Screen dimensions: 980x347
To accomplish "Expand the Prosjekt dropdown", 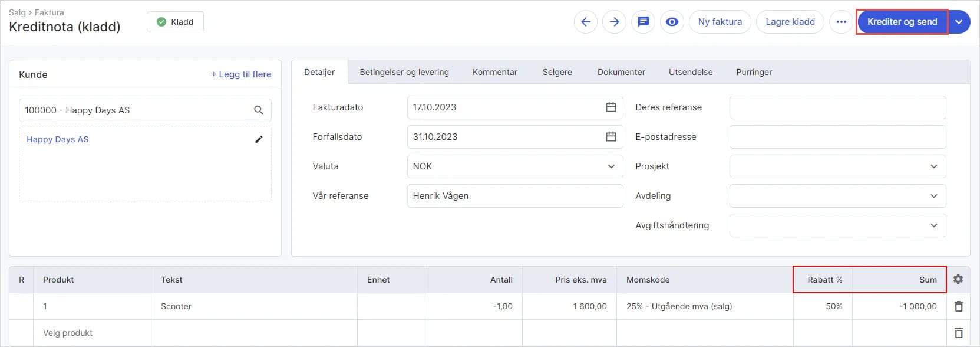I will 933,166.
